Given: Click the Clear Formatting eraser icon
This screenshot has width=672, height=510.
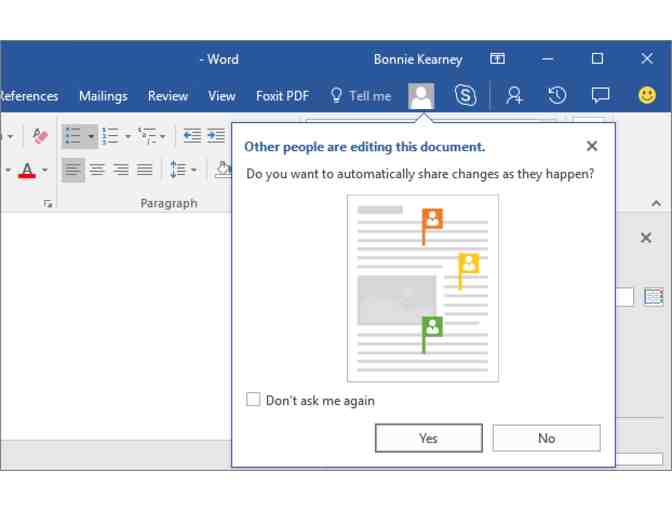Looking at the screenshot, I should point(40,136).
